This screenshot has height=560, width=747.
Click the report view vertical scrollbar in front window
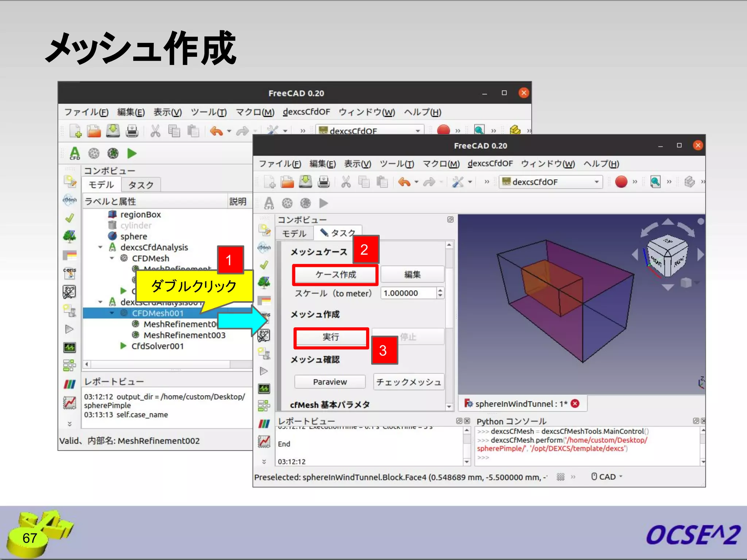(x=467, y=446)
